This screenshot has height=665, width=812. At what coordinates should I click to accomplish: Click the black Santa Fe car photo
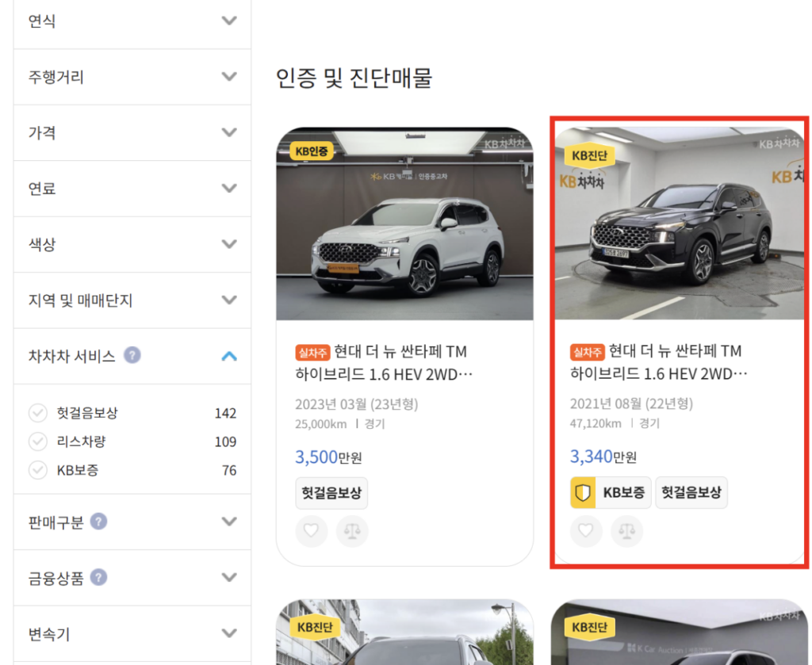point(680,230)
